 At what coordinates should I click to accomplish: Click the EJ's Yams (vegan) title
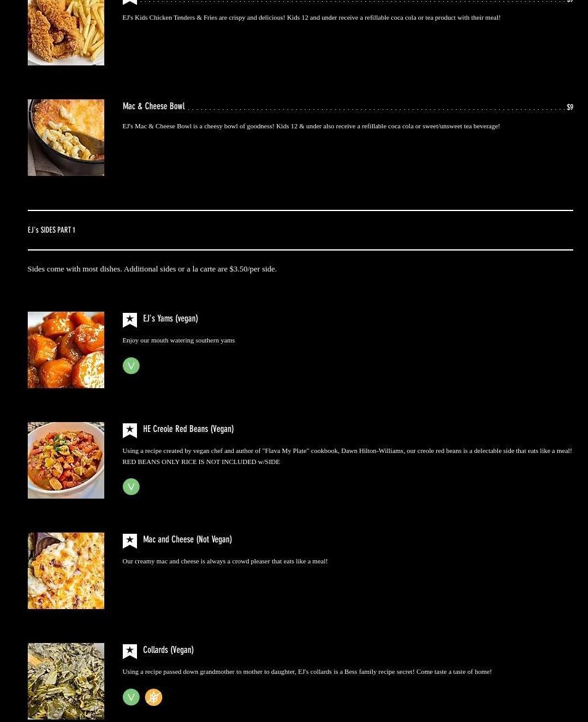[x=170, y=318]
